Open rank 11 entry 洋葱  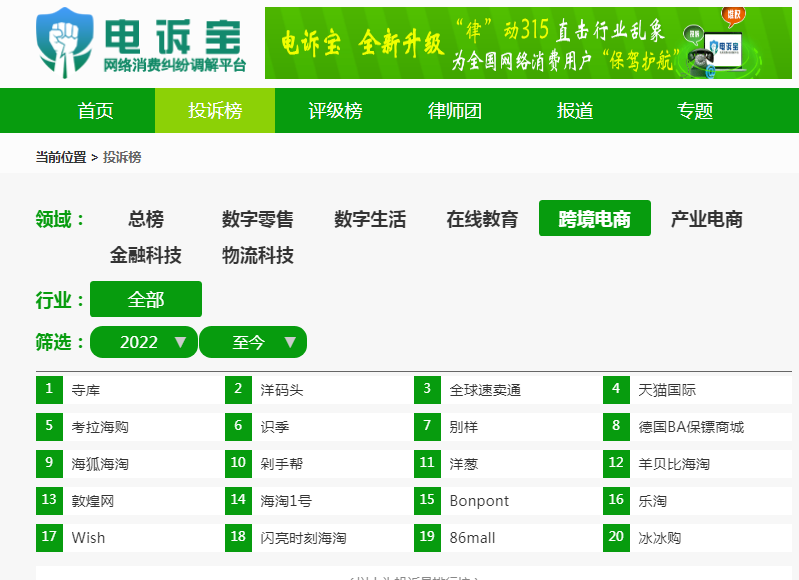pyautogui.click(x=464, y=464)
